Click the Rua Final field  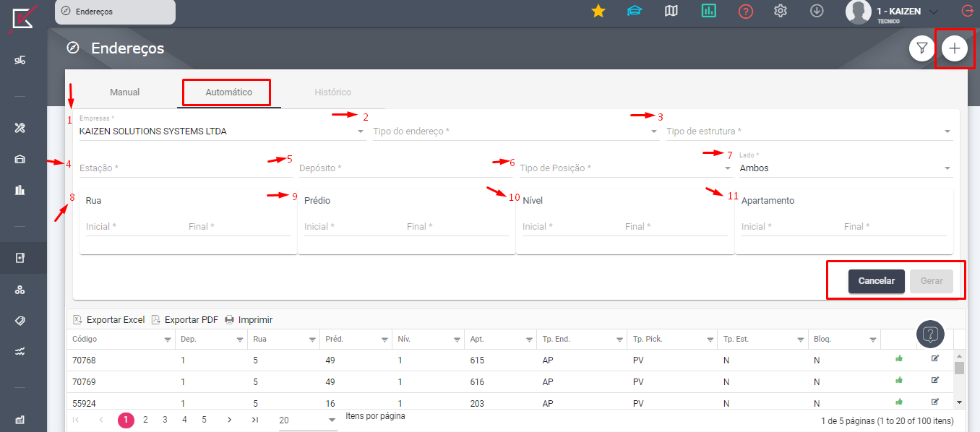(x=239, y=227)
